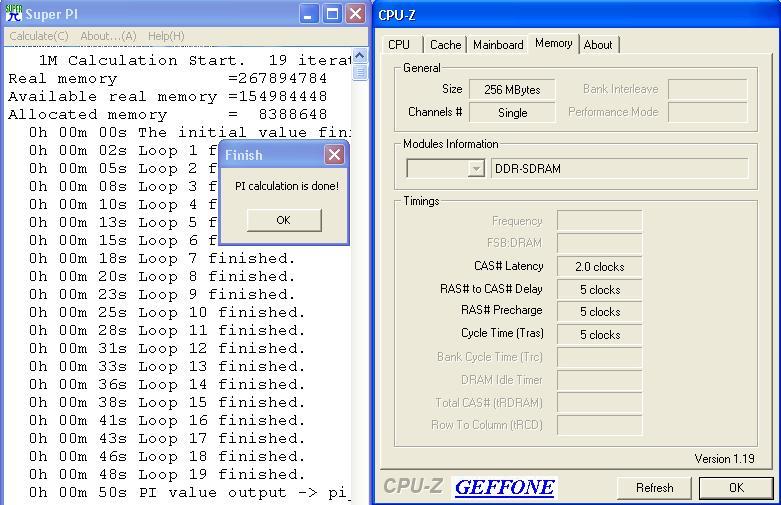Click the '1M Calculation Start.' line
Viewport: 781px width, 505px height.
tap(195, 61)
